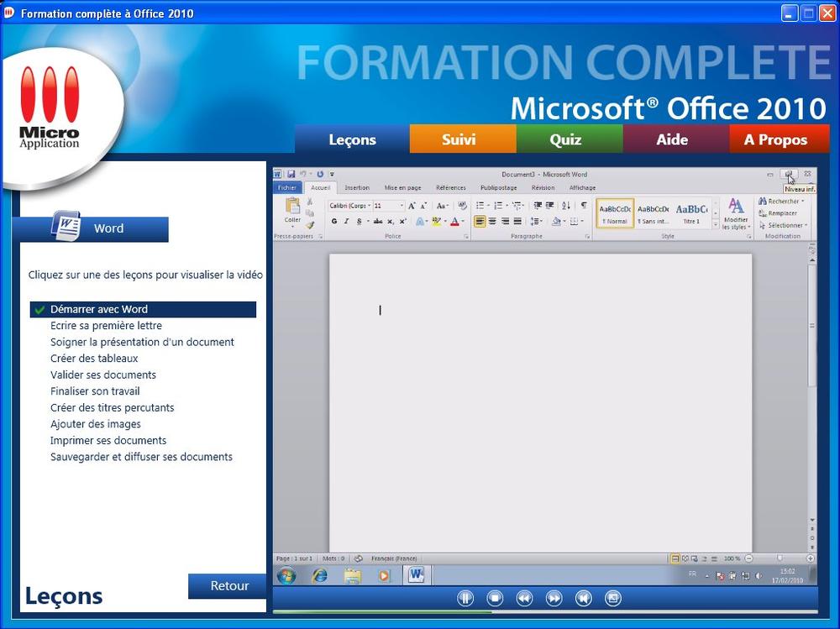Screen dimensions: 840x629
Task: Jump back to the video start
Action: tap(584, 598)
